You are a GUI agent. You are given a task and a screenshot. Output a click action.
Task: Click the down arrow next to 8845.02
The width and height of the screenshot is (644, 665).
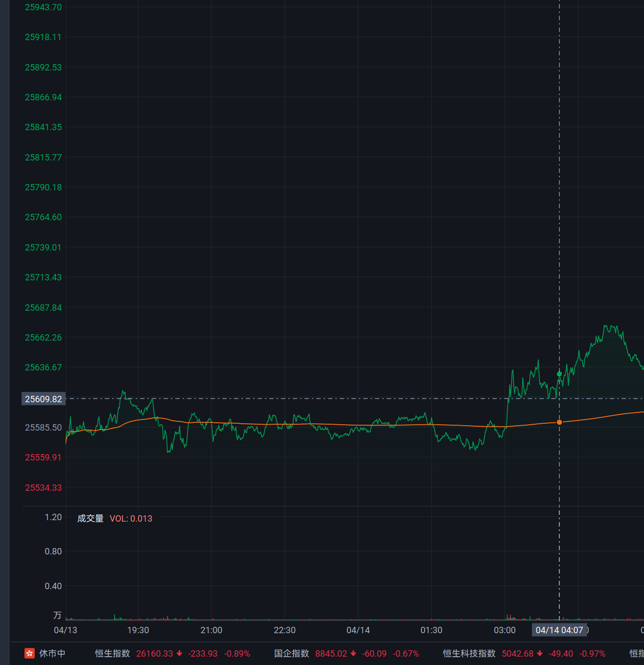[353, 654]
